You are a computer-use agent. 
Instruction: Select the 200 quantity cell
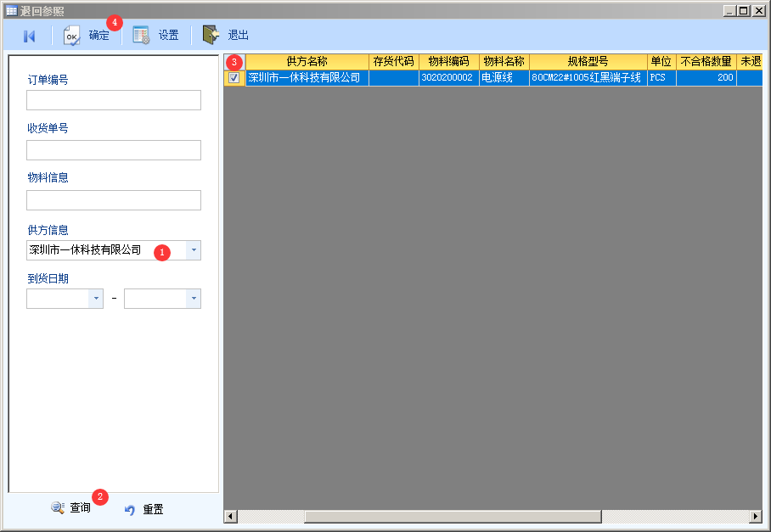click(706, 77)
